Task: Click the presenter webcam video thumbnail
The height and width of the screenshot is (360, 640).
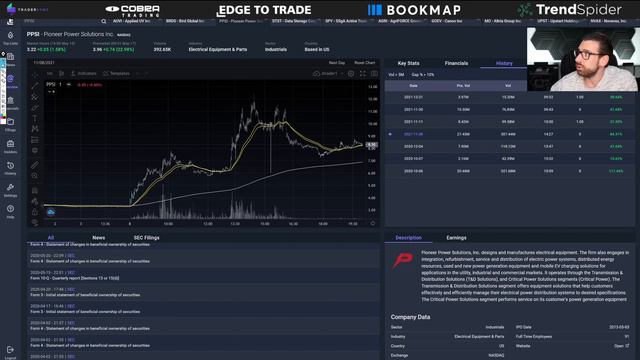Action: point(583,59)
